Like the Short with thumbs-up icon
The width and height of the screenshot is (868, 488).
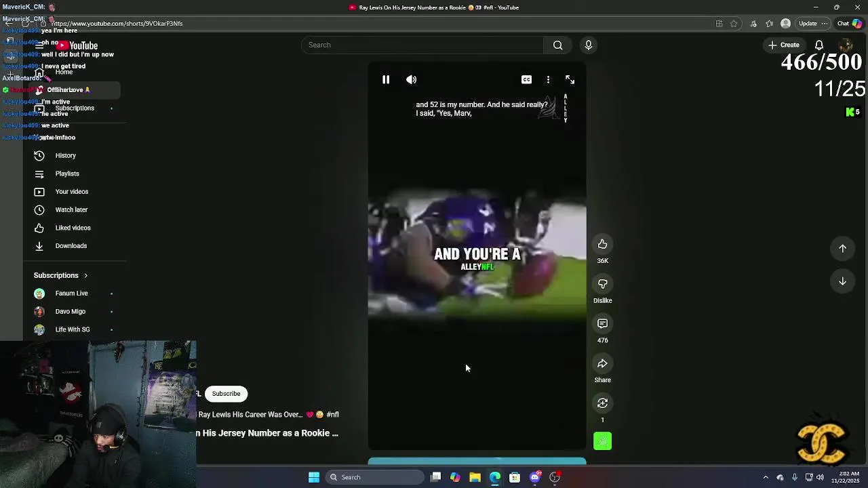[x=602, y=244]
